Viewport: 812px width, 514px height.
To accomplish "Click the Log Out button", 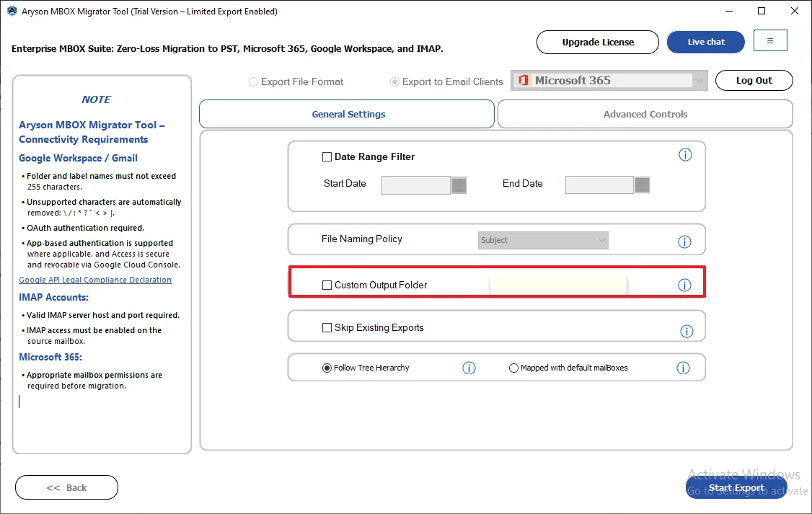I will pos(754,80).
